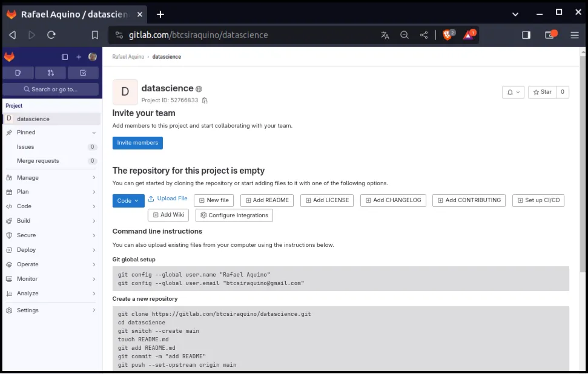Click the GitLab fox logo in the sidebar

9,57
